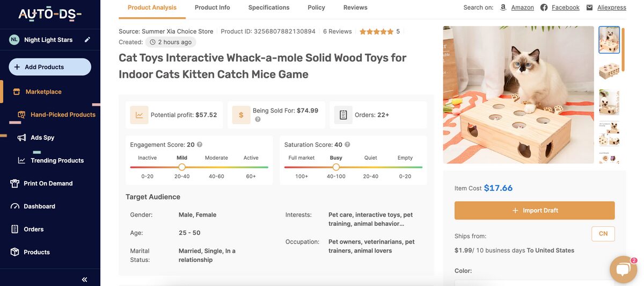Switch to the Reviews tab

[x=355, y=8]
